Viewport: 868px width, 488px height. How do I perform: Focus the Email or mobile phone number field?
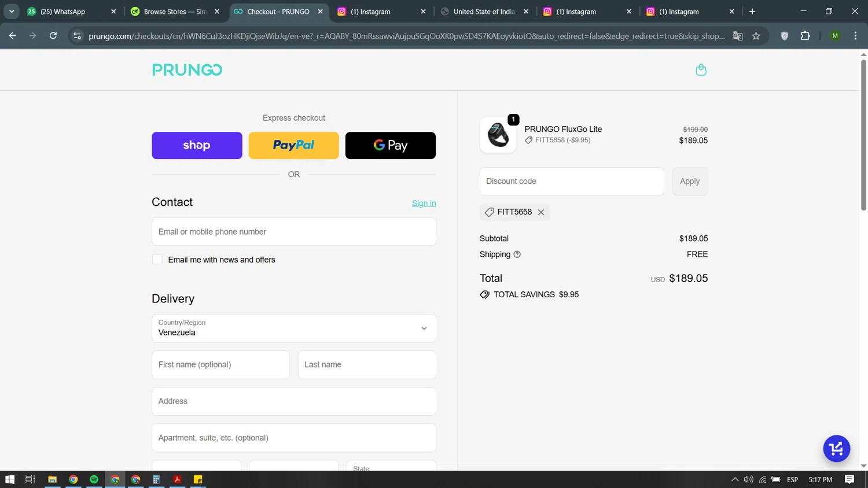point(293,232)
